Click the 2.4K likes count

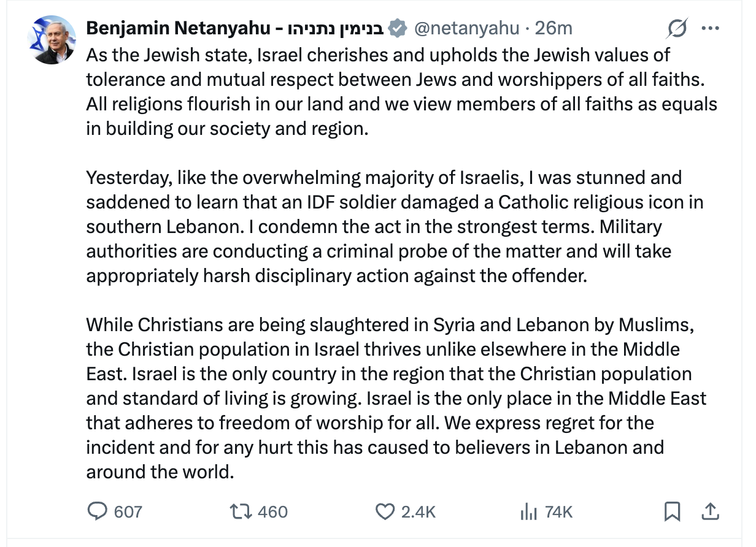[418, 511]
